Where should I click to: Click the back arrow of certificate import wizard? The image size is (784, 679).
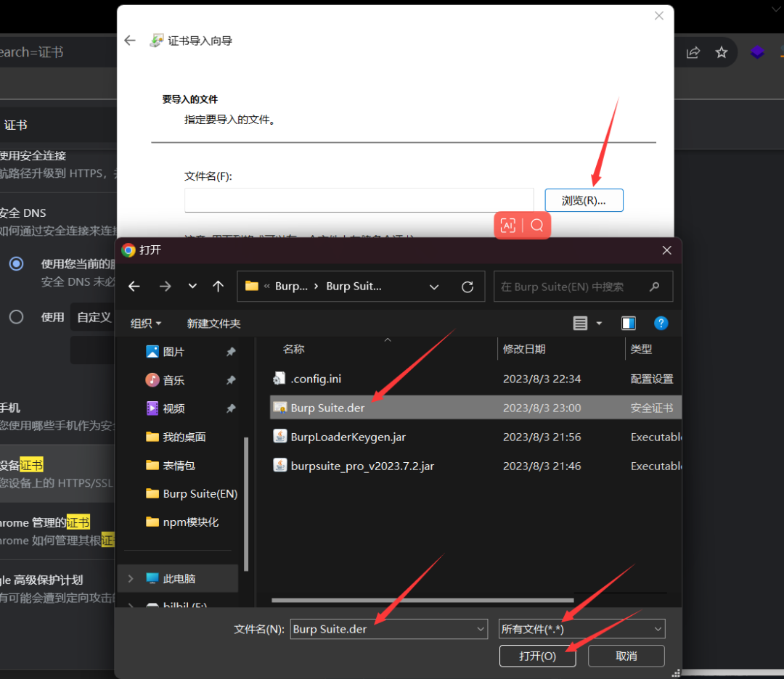click(x=130, y=41)
